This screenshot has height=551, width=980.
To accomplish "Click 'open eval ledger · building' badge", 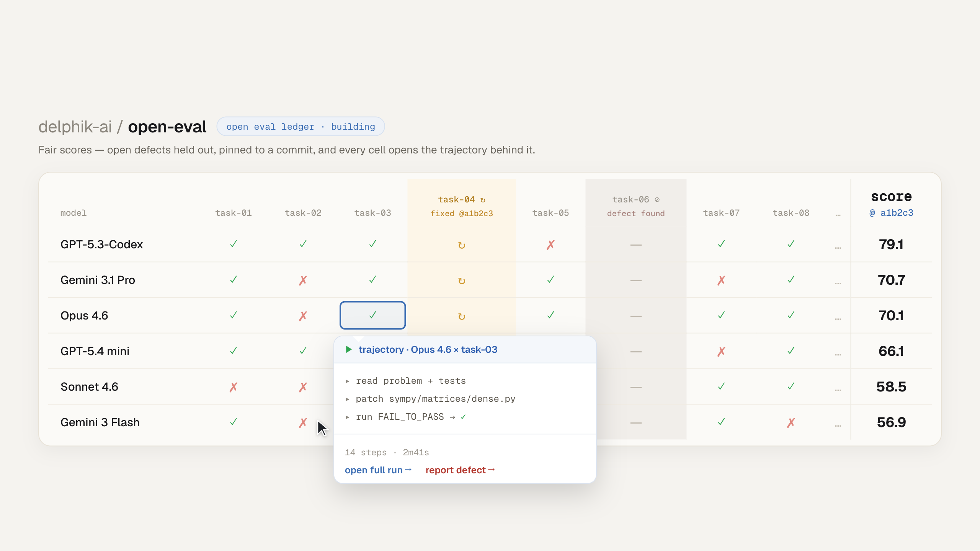I will pyautogui.click(x=301, y=127).
